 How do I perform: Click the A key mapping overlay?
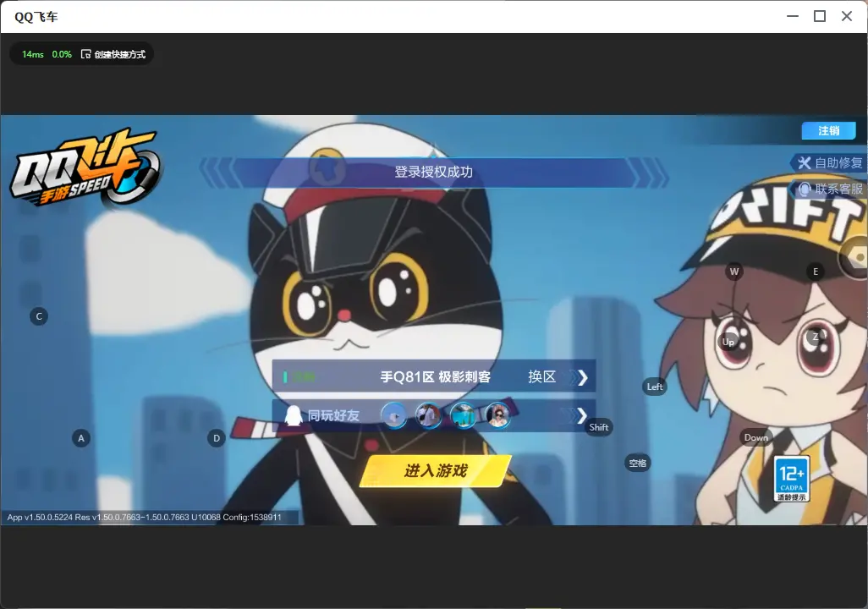(81, 438)
